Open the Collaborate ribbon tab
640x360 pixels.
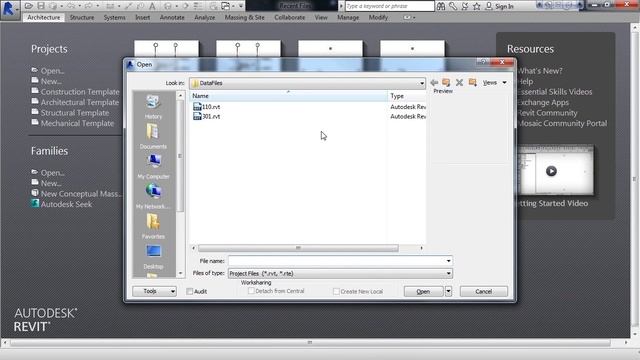pos(289,18)
